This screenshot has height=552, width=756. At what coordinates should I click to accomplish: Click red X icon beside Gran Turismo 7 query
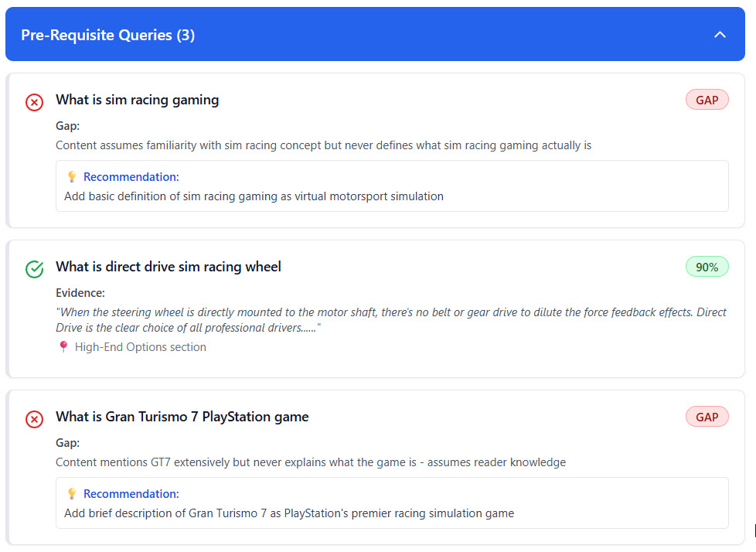point(35,419)
